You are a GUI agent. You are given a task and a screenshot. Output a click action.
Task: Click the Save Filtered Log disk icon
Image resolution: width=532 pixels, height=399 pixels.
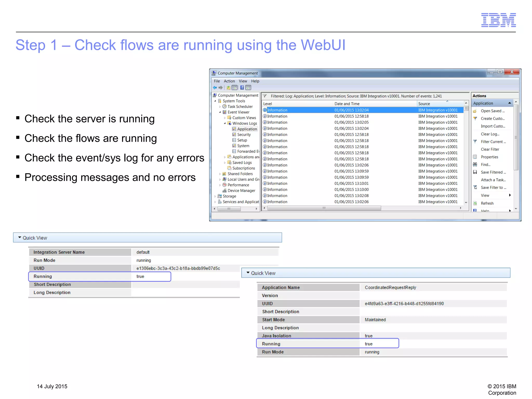pos(475,172)
